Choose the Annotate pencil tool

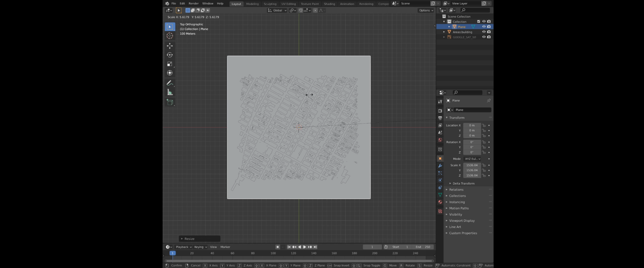[x=170, y=83]
